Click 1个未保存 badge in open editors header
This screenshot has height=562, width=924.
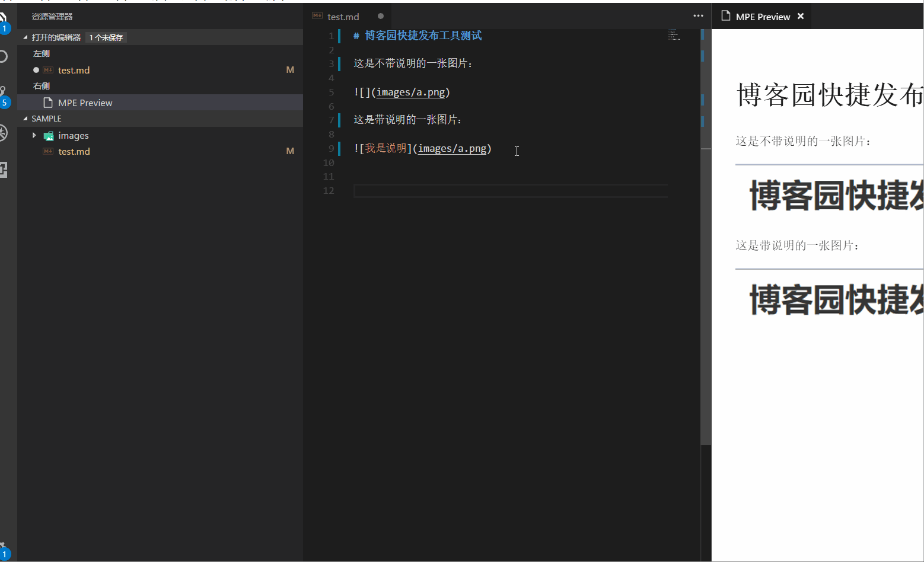click(x=106, y=37)
